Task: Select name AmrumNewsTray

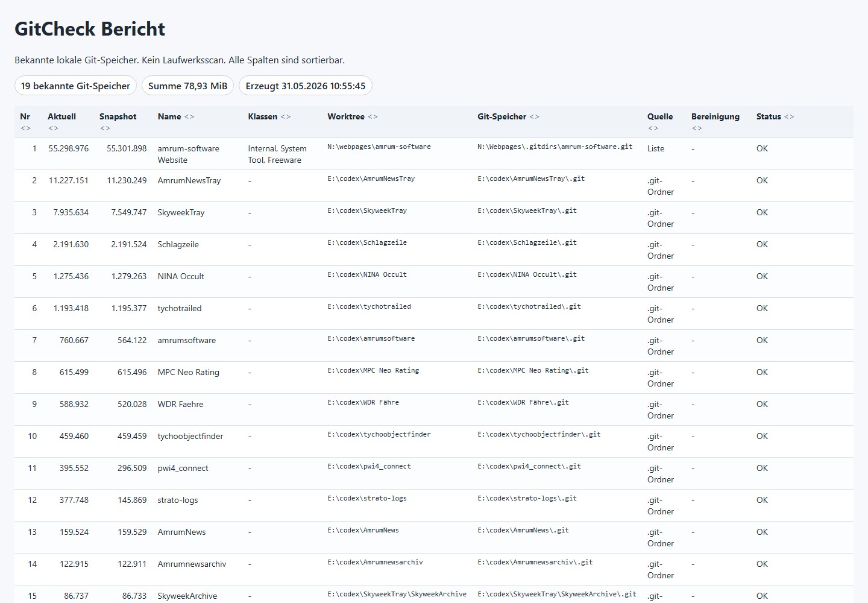Action: [189, 180]
